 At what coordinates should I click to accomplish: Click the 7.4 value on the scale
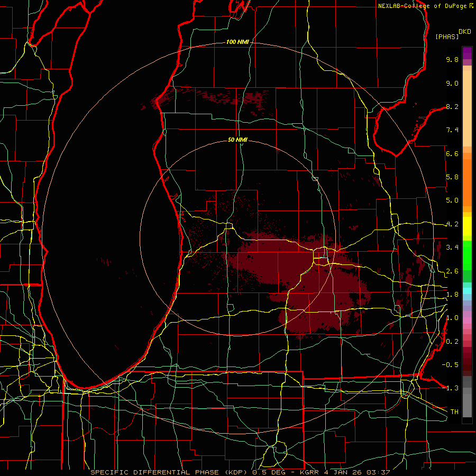pos(452,130)
